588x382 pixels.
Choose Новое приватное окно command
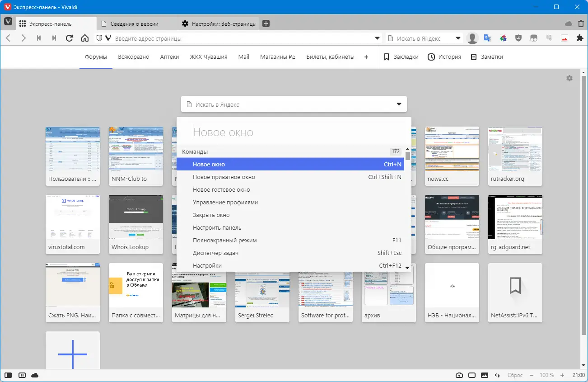291,177
